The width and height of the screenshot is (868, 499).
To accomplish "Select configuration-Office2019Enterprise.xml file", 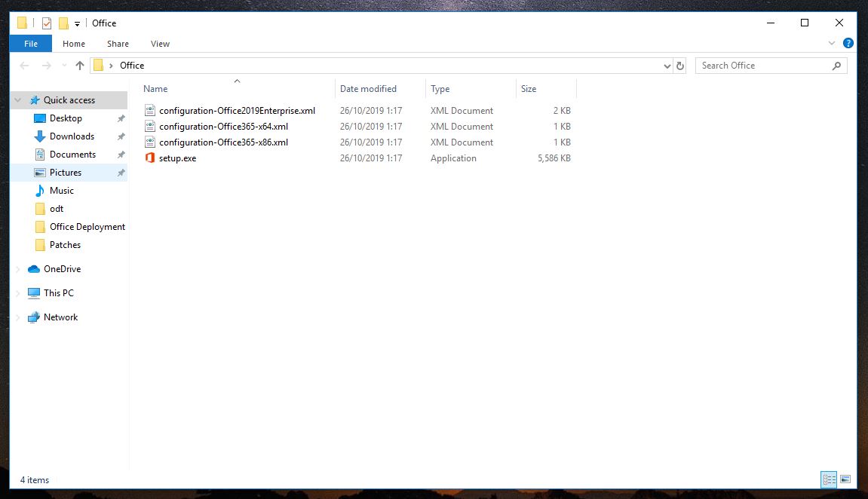I will coord(237,111).
